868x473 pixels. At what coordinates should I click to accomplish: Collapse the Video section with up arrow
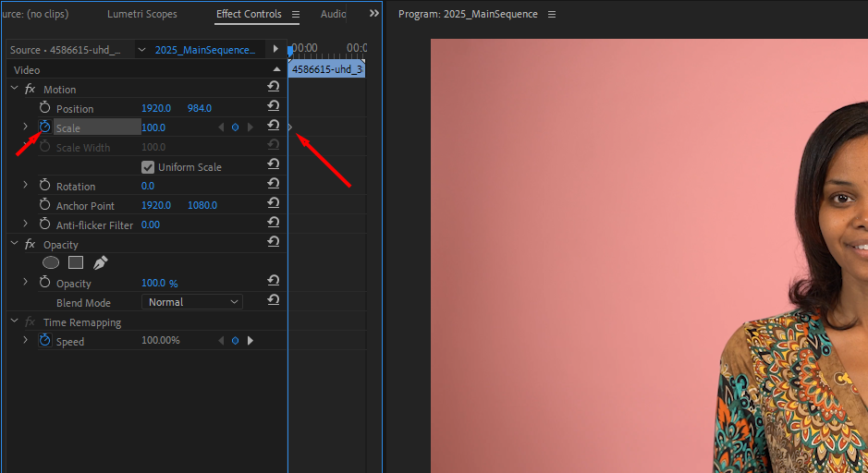pyautogui.click(x=276, y=69)
